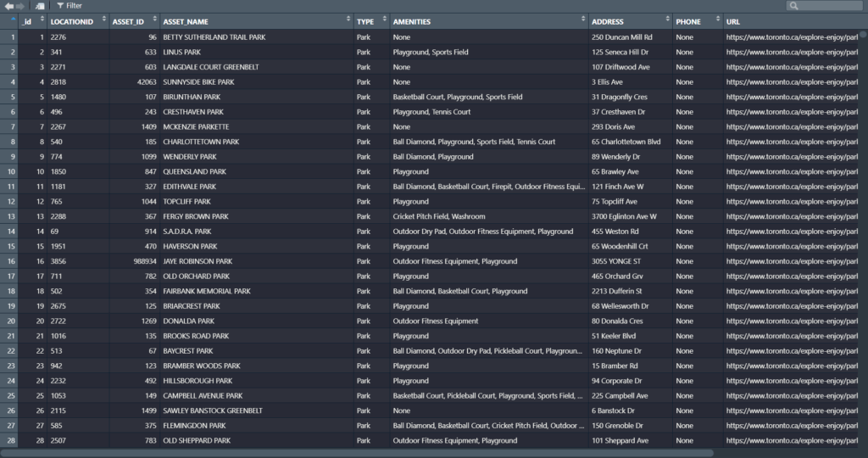Click the forward navigation arrow
Image resolution: width=868 pixels, height=458 pixels.
(x=20, y=6)
